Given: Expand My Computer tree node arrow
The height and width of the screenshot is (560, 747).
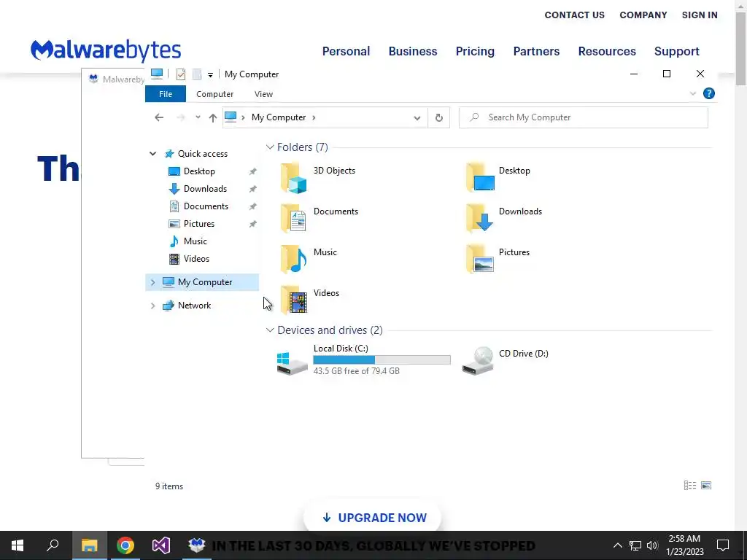Looking at the screenshot, I should click(152, 282).
